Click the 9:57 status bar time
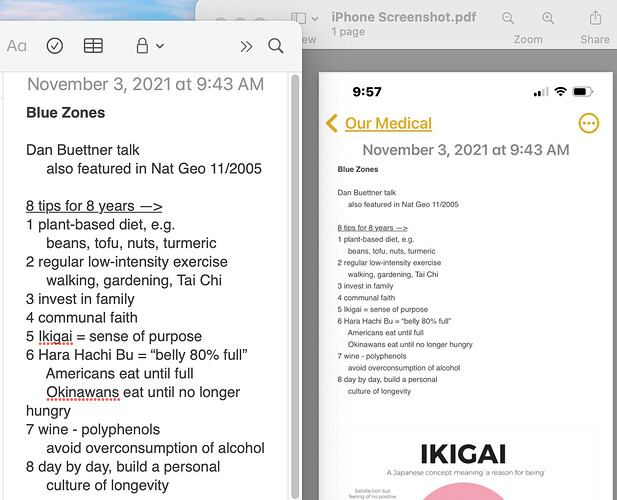 pyautogui.click(x=367, y=92)
